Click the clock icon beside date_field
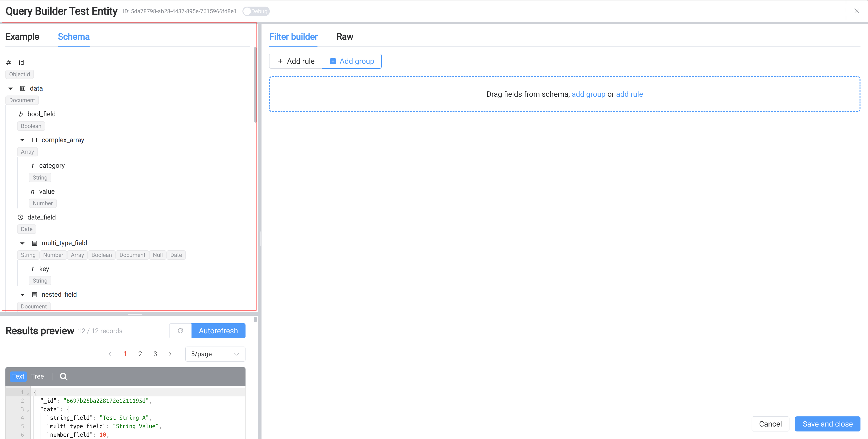868x439 pixels. coord(20,217)
